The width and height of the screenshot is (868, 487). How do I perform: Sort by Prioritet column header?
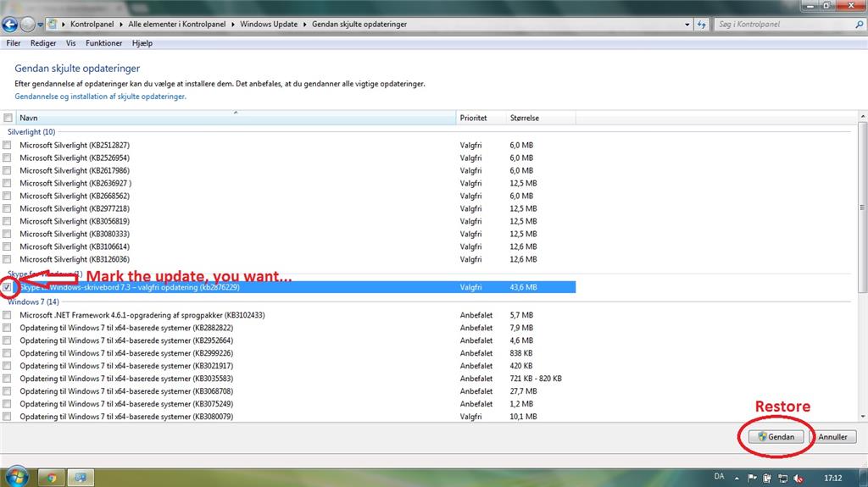coord(481,118)
